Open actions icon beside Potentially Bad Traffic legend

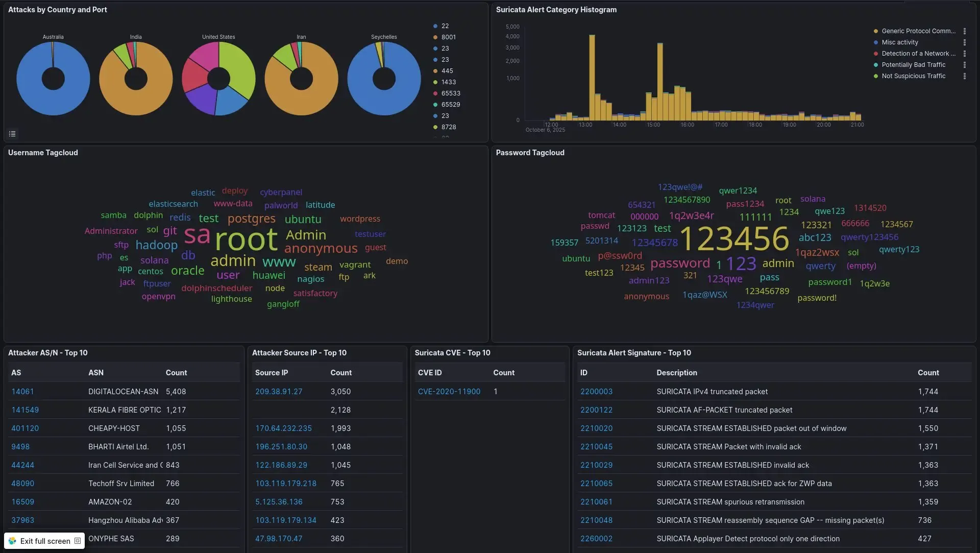(965, 65)
